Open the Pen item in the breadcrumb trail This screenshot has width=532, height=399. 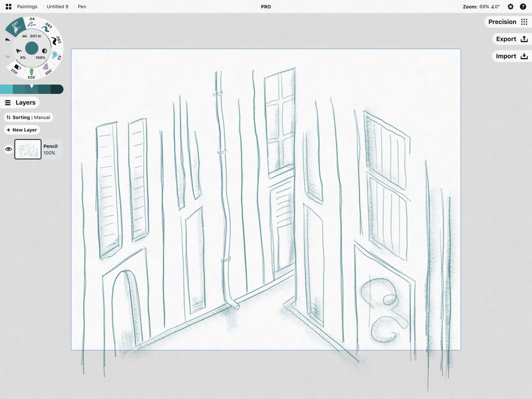click(81, 6)
